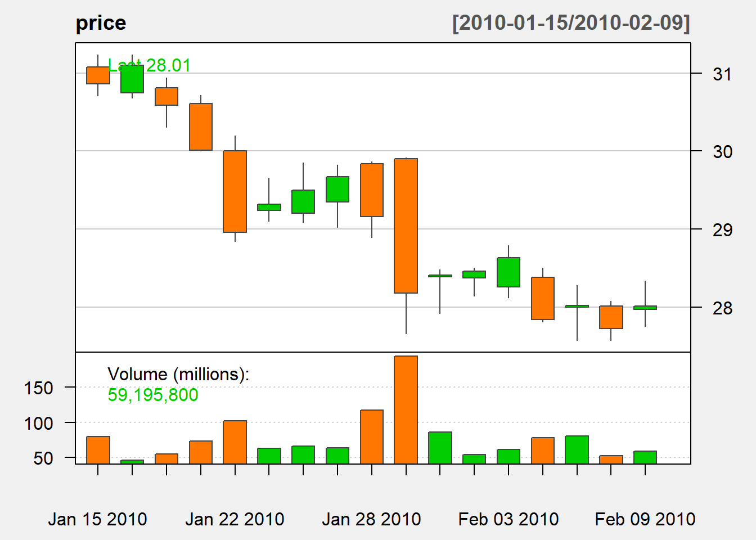Image resolution: width=756 pixels, height=540 pixels.
Task: Click the "price" chart title
Action: 101,23
